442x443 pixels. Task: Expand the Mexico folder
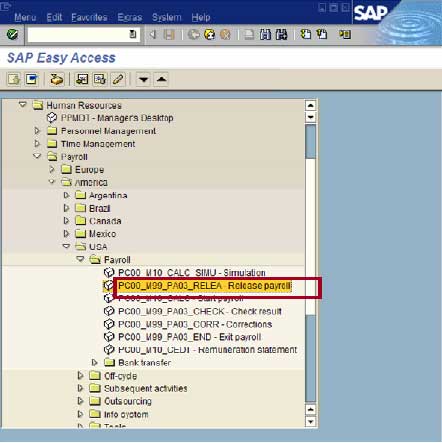pos(66,234)
